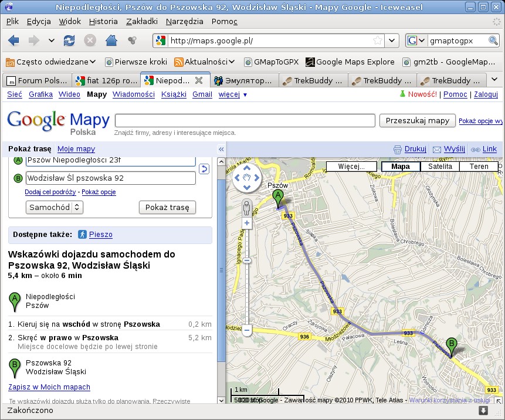Click the destination field Wodzisław Śl pszowska 92
The image size is (505, 420).
click(x=110, y=178)
